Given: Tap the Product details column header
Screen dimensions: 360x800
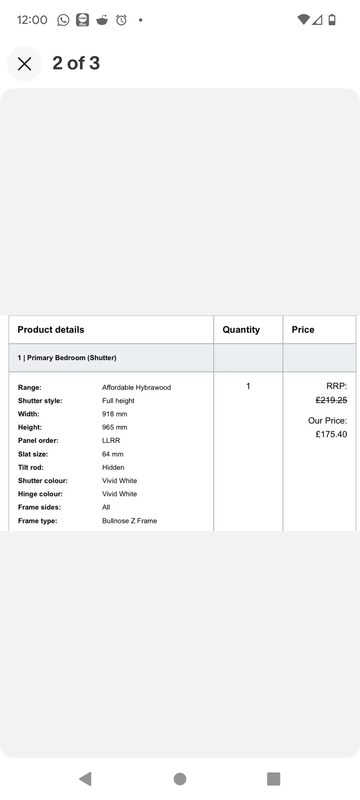Looking at the screenshot, I should 50,330.
